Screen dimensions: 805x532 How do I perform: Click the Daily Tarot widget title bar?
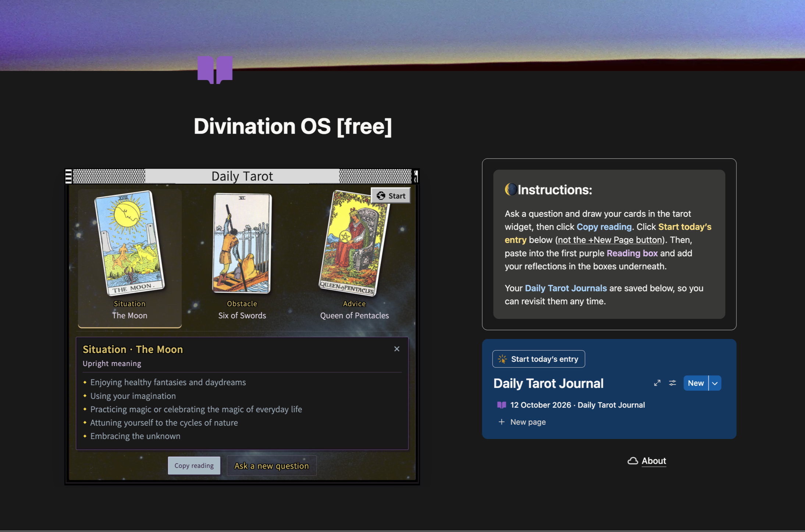pyautogui.click(x=242, y=176)
